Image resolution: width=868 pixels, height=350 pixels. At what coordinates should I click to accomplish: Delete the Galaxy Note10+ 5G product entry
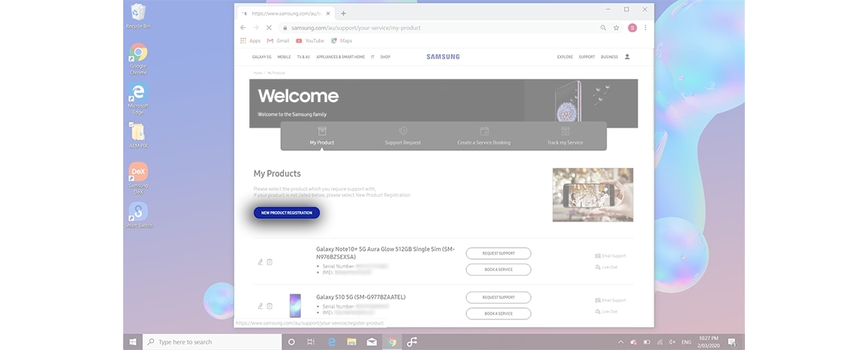tap(270, 262)
